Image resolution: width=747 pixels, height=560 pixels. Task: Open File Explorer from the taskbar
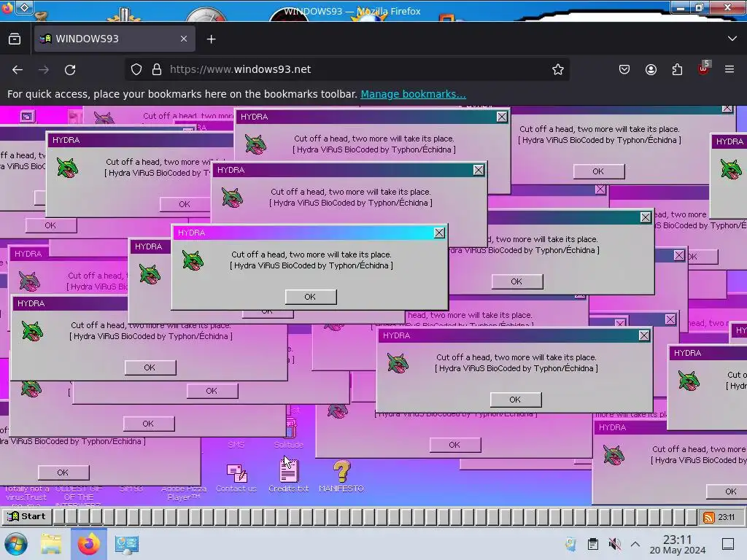(x=51, y=544)
